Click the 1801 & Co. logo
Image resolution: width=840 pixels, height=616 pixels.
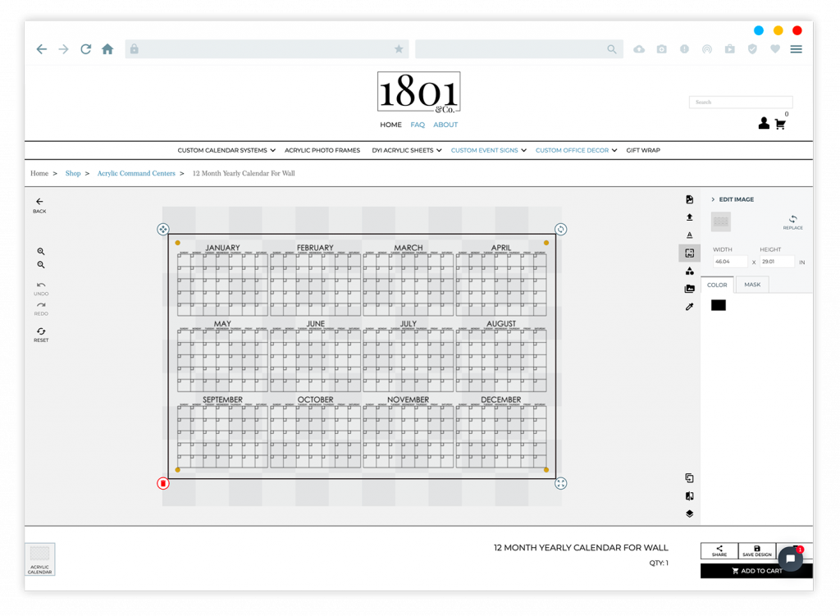(418, 92)
